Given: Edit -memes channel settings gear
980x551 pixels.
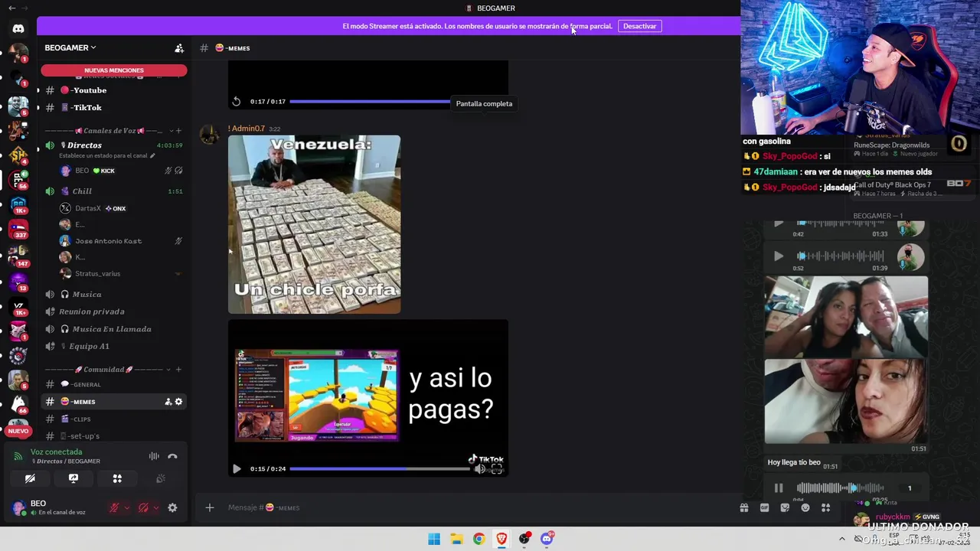Looking at the screenshot, I should (x=179, y=402).
